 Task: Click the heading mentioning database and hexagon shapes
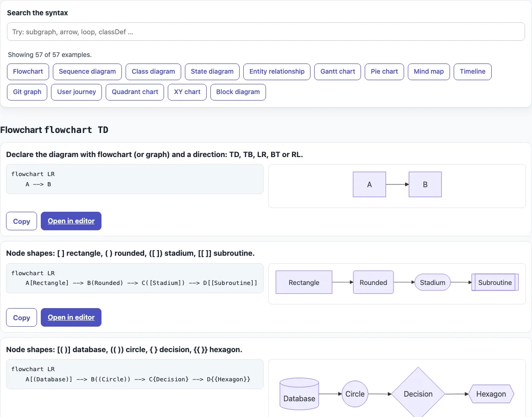click(124, 349)
